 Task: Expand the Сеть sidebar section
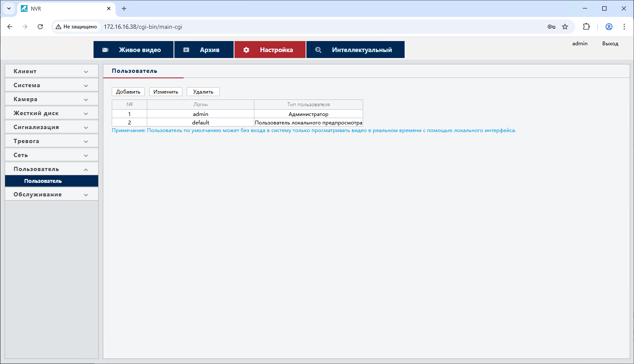coord(52,155)
